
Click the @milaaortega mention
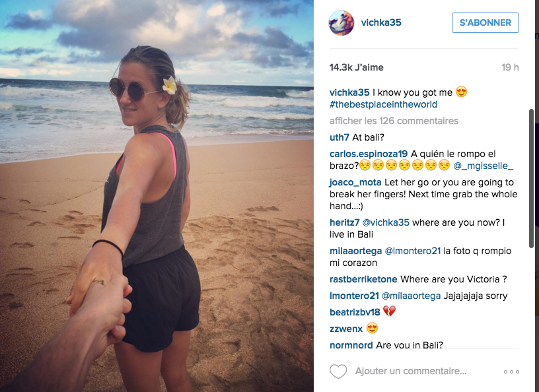point(411,296)
